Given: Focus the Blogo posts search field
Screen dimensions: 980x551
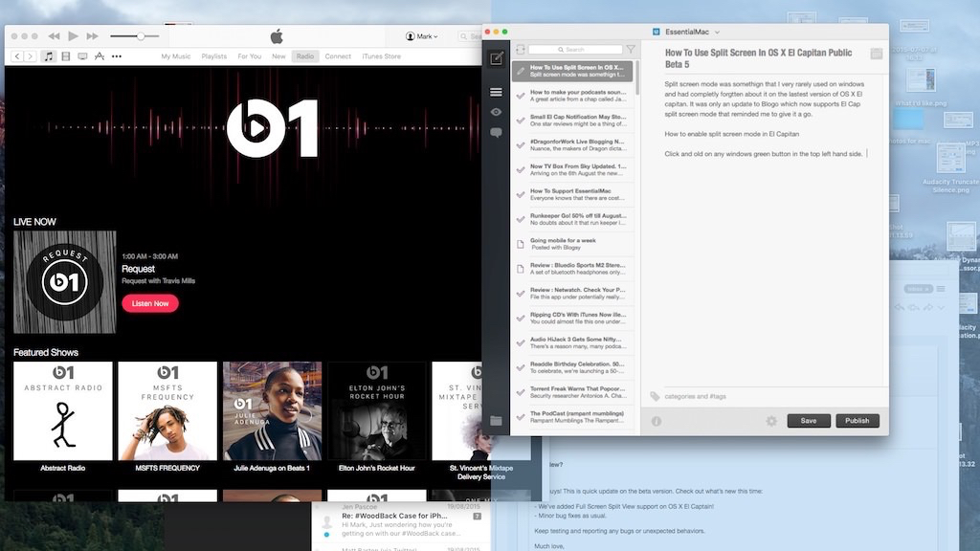Looking at the screenshot, I should (575, 50).
